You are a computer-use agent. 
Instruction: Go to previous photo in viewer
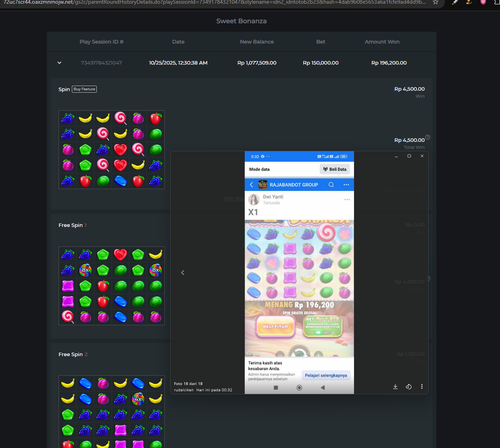coord(183,273)
